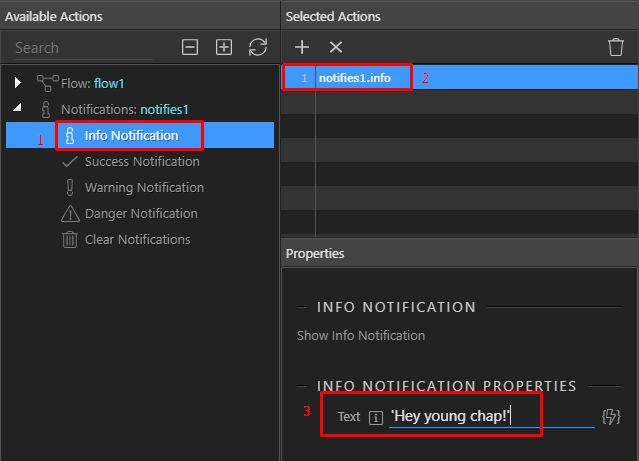
Task: Click the expand all icon in Available Actions
Action: (224, 47)
